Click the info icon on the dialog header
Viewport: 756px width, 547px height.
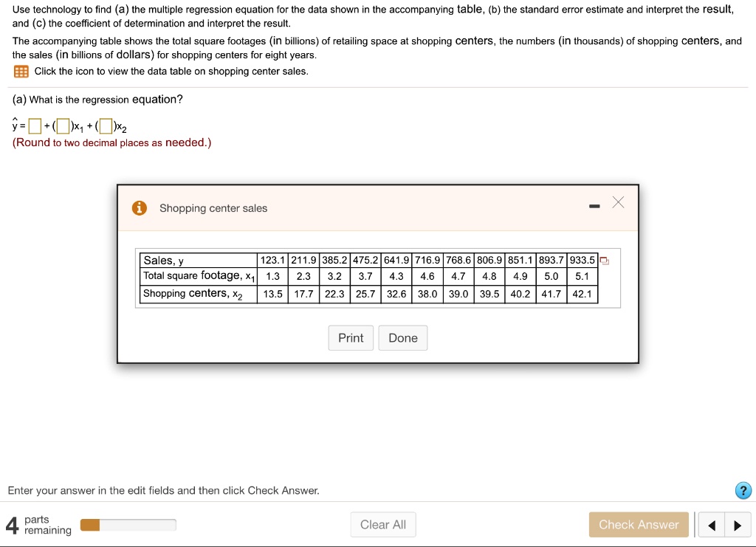tap(140, 208)
